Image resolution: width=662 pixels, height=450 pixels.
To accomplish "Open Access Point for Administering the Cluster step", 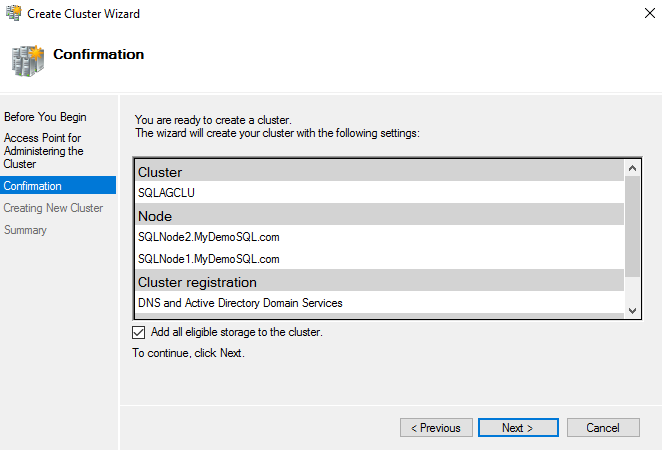I will coord(44,151).
